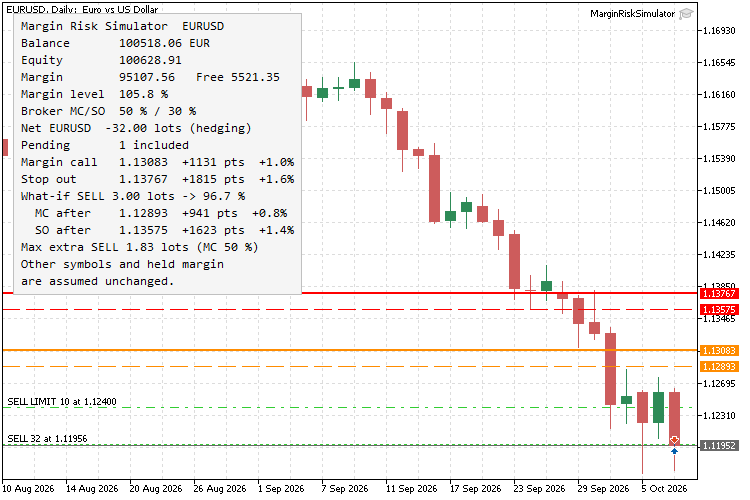750x500 pixels.
Task: Click the Max extra SELL 1.83 lots row
Action: coord(140,247)
